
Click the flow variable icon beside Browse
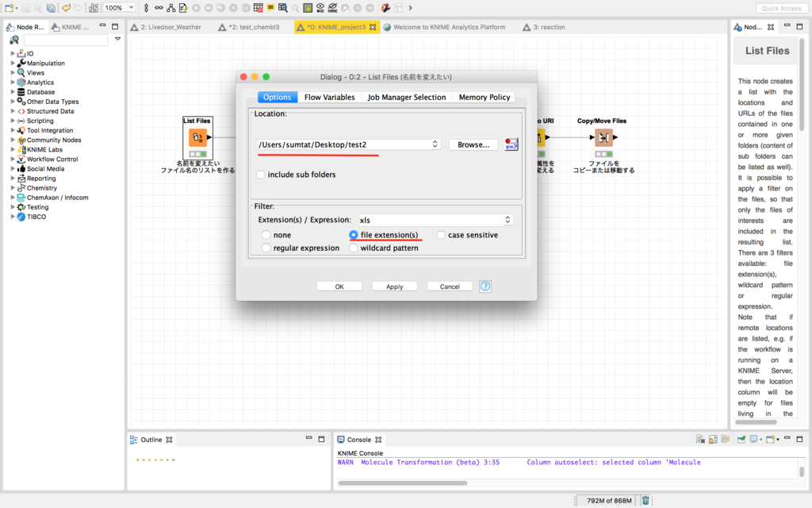[511, 144]
